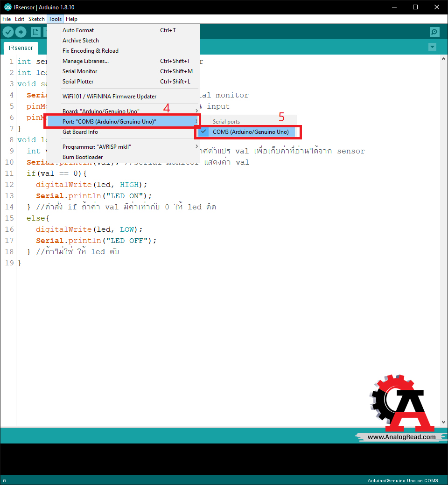
Task: Close the open Tools menu
Action: pyautogui.click(x=55, y=19)
